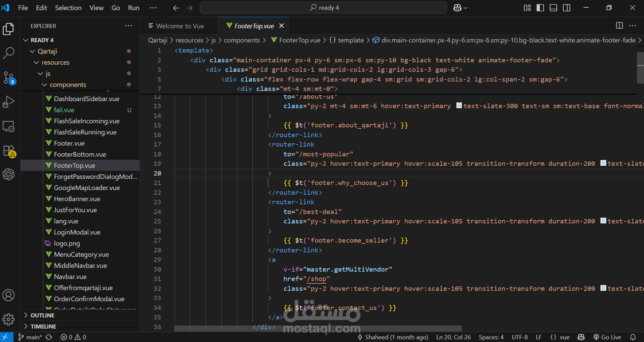Open the Search view in activity bar
This screenshot has width=644, height=342.
[8, 53]
